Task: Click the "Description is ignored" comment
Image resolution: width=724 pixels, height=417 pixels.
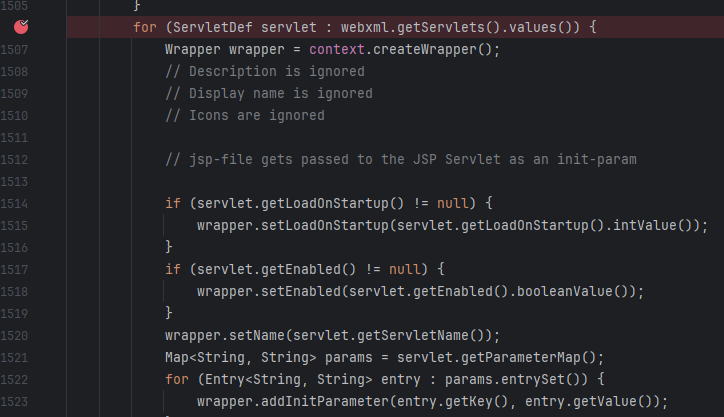Action: click(264, 71)
